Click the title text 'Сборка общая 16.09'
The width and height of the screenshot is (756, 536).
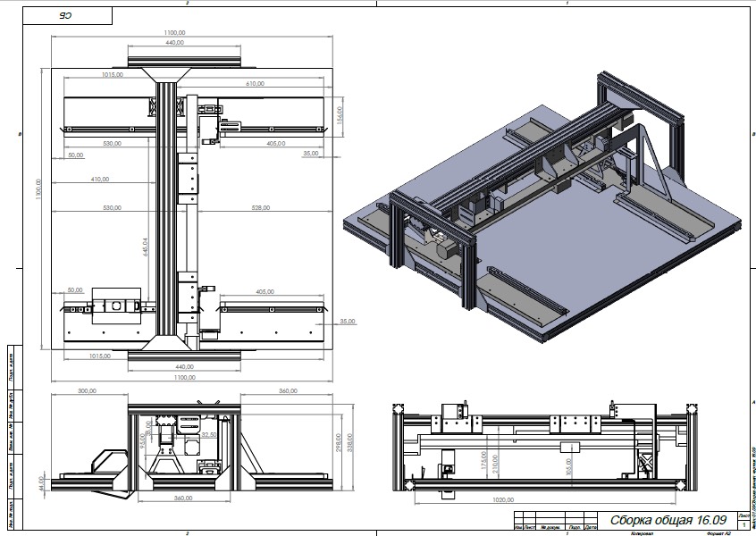(667, 519)
